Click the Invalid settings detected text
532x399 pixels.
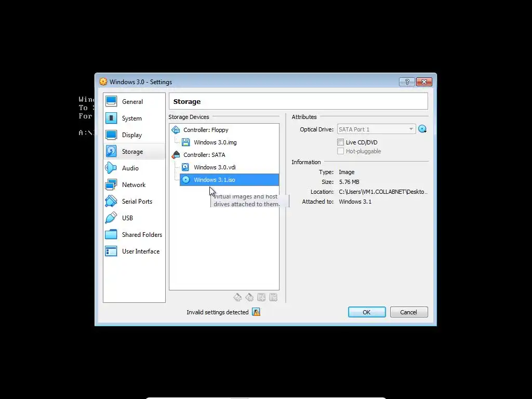click(x=218, y=312)
